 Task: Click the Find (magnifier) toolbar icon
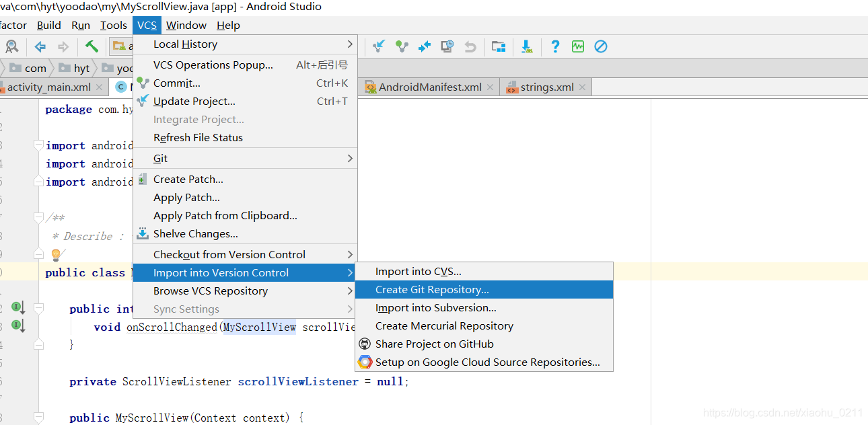11,46
